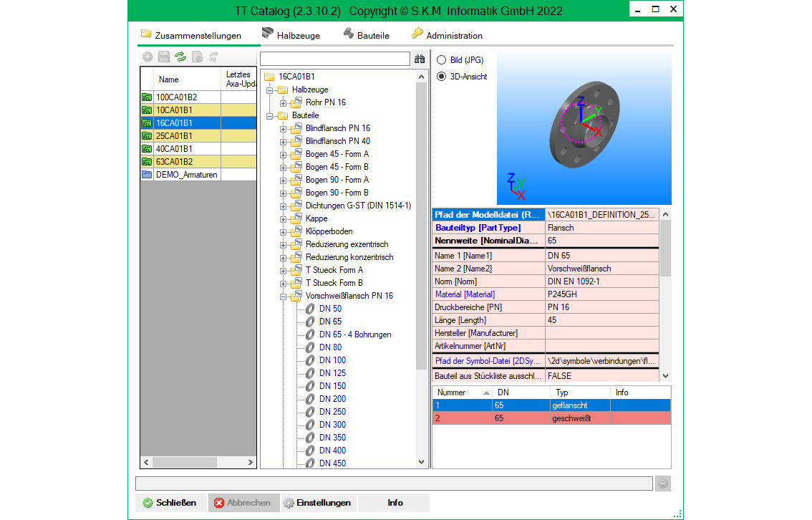Open Einstellungen settings button
This screenshot has width=812, height=520.
point(317,502)
